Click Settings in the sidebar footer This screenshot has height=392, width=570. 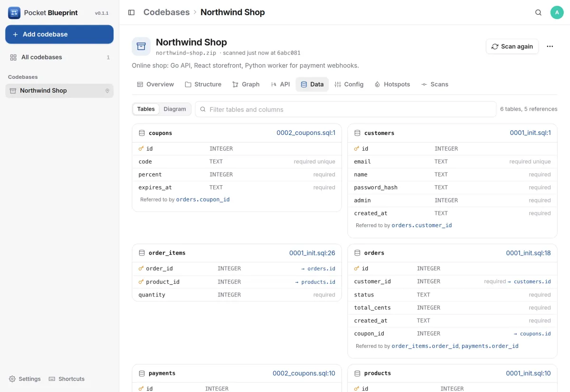click(x=25, y=379)
